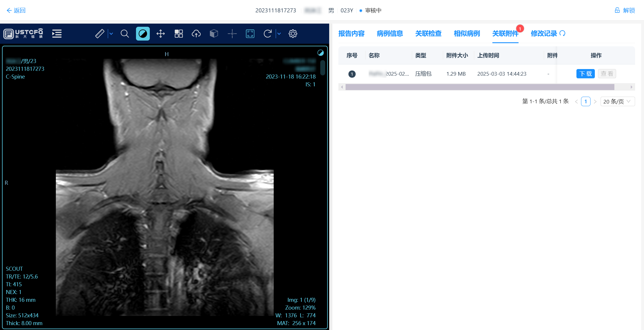Viewport: 644px width, 330px height.
Task: Toggle the window/level contrast tool
Action: [143, 34]
